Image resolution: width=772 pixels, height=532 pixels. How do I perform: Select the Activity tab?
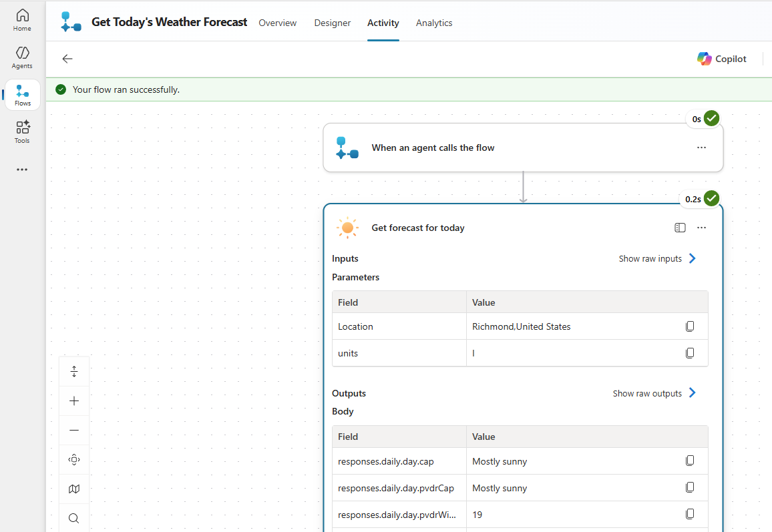[x=383, y=23]
